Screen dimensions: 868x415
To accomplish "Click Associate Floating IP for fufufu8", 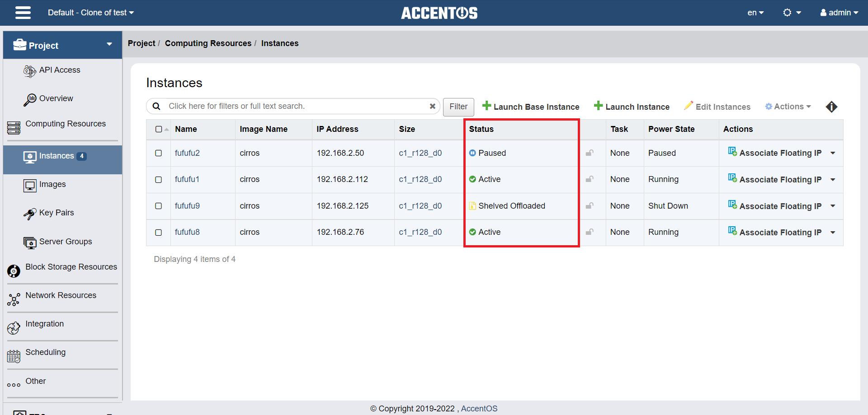I will (x=775, y=232).
